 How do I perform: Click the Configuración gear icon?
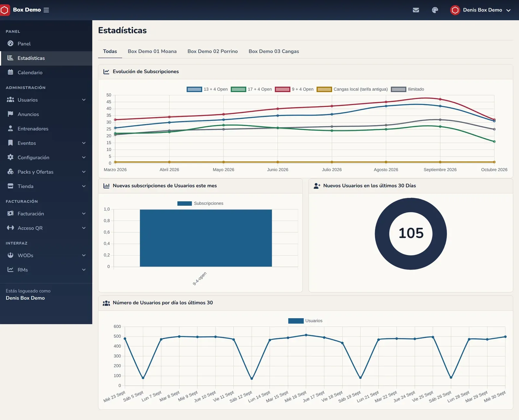tap(10, 157)
